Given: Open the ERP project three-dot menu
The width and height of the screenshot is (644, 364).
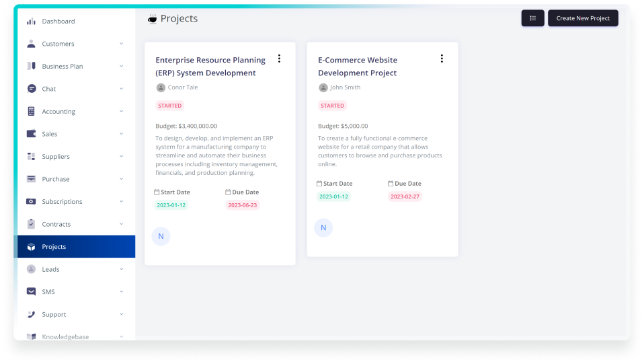Looking at the screenshot, I should [x=279, y=59].
